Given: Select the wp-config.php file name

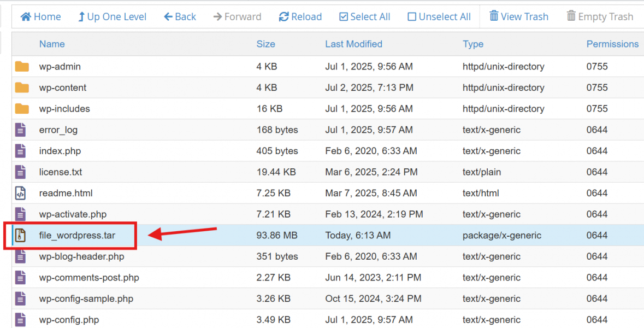Looking at the screenshot, I should pos(69,320).
